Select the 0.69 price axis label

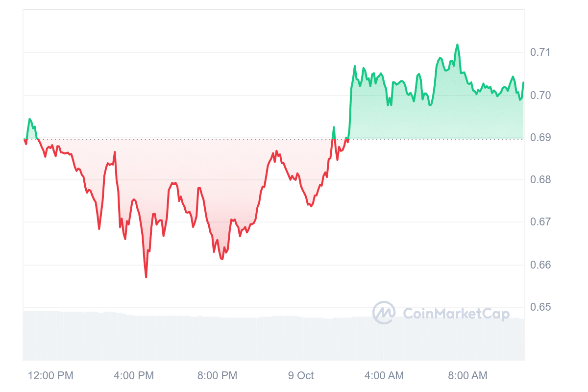coord(539,137)
